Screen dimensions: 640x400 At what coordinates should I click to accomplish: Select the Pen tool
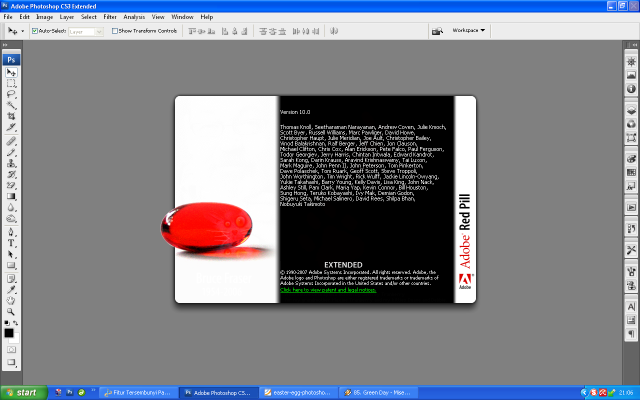click(x=11, y=232)
